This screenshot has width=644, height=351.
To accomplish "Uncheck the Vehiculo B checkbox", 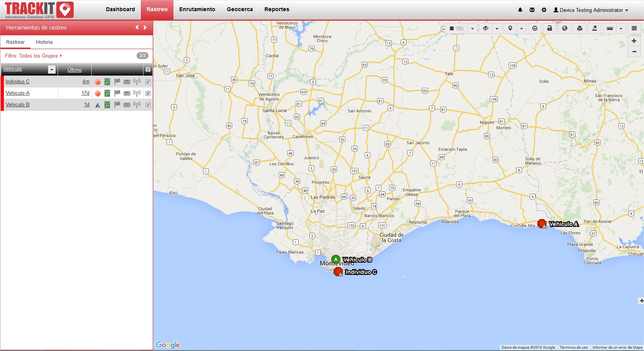I will coord(148,105).
